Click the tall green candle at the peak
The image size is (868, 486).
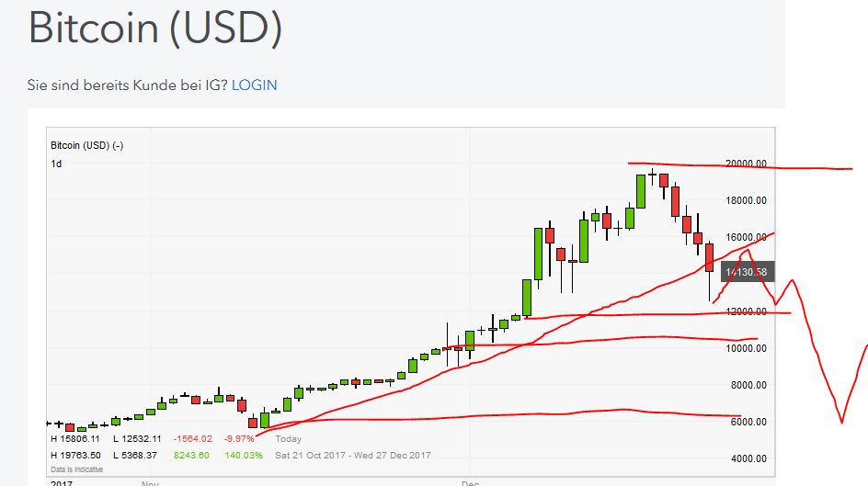[641, 191]
